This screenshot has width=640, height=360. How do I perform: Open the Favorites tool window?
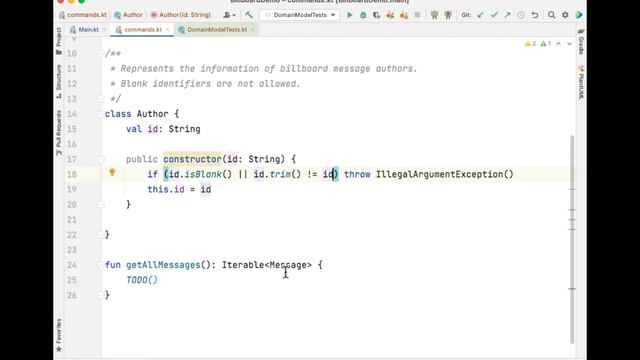pyautogui.click(x=59, y=335)
